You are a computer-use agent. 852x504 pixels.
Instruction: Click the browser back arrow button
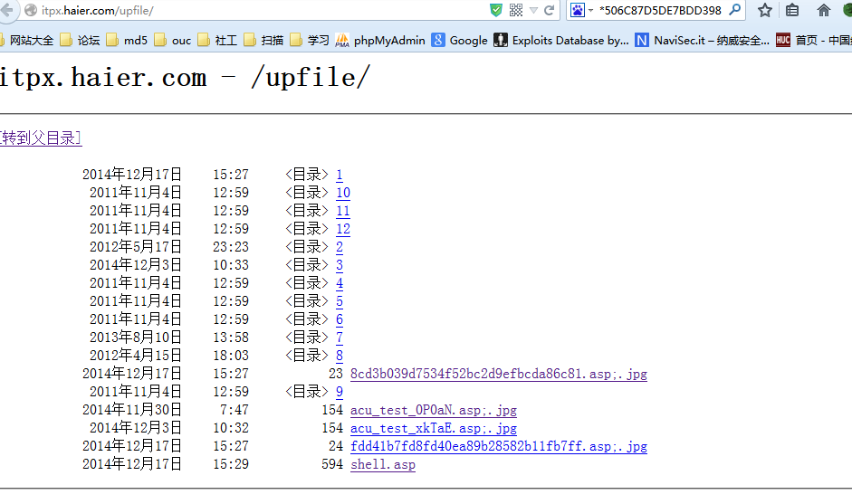click(7, 10)
